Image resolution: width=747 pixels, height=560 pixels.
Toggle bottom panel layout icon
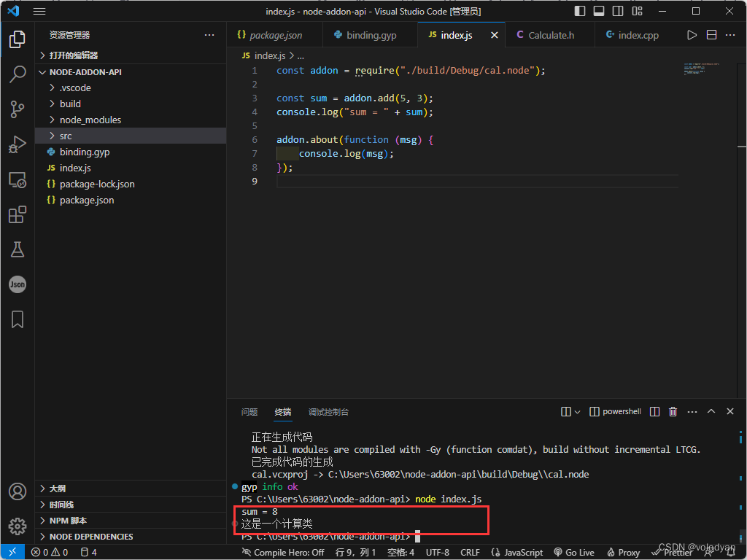pos(599,11)
